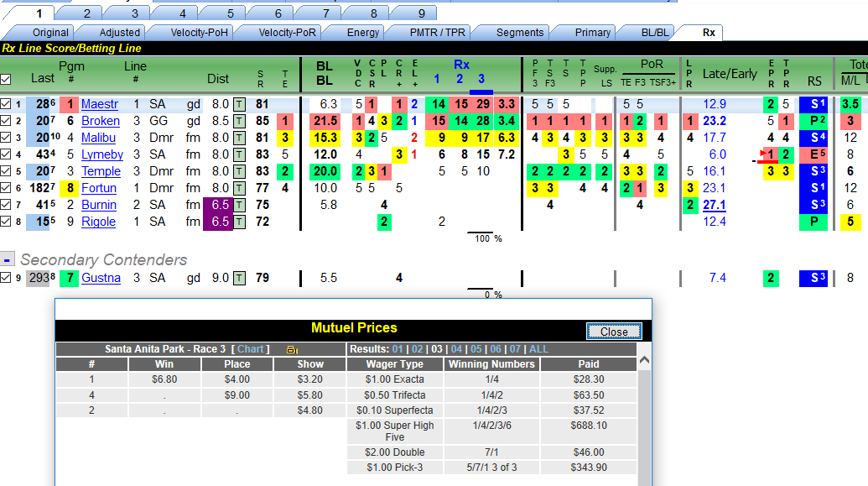Click the T icon in Lymeby row
Image resolution: width=868 pixels, height=486 pixels.
click(239, 154)
